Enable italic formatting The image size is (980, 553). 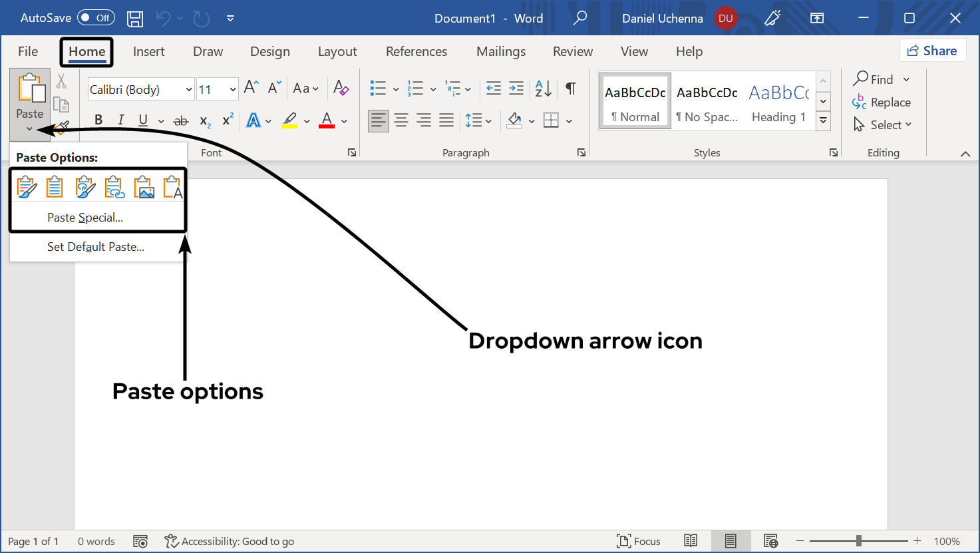click(120, 120)
